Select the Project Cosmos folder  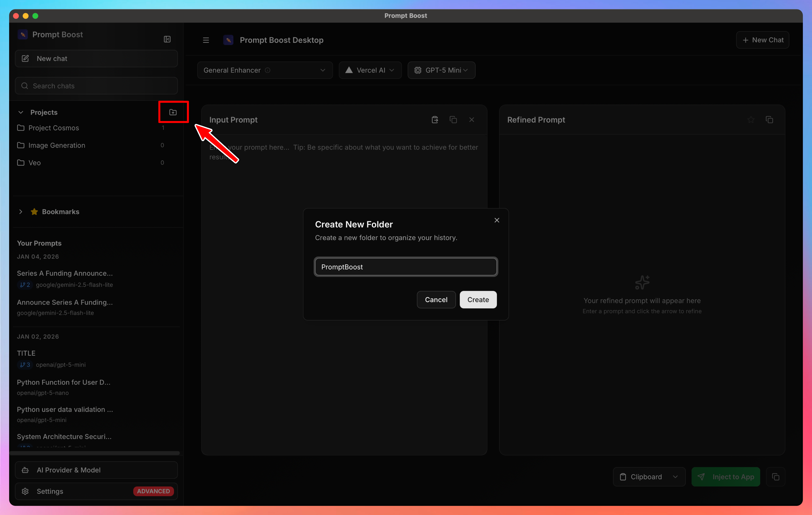tap(54, 128)
